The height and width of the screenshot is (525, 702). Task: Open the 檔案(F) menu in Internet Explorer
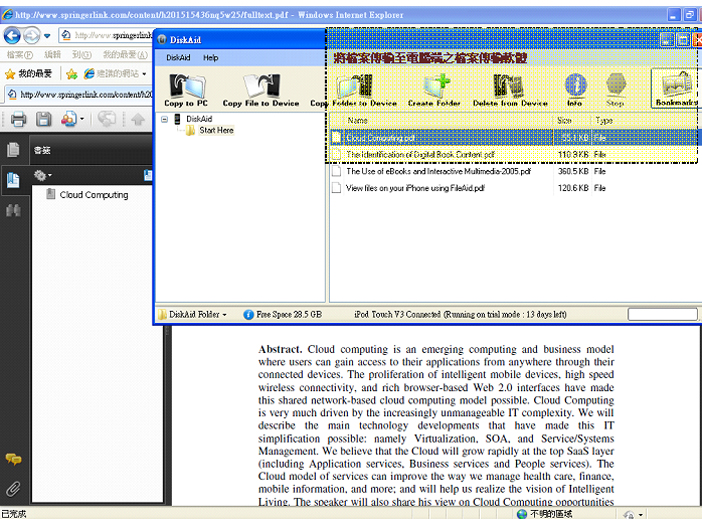[20, 55]
